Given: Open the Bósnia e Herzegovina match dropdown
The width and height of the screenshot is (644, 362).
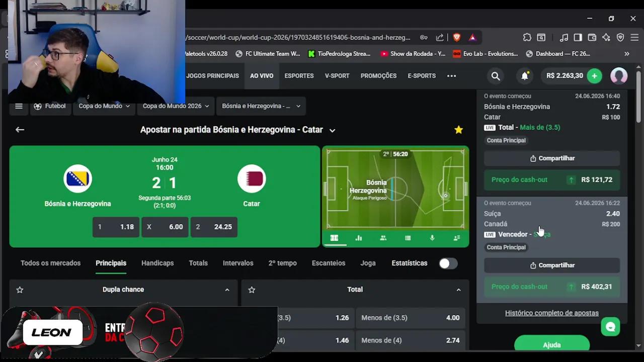Looking at the screenshot, I should (x=261, y=106).
